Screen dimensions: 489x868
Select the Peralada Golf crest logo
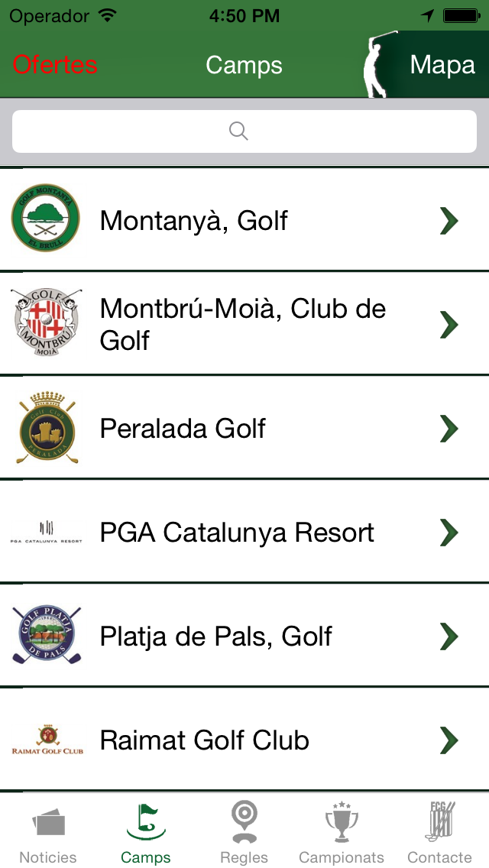[46, 429]
